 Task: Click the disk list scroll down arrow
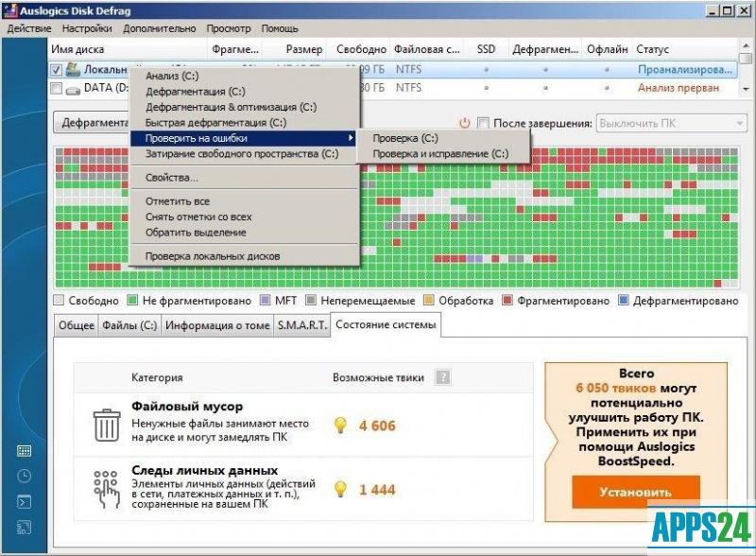tap(746, 89)
